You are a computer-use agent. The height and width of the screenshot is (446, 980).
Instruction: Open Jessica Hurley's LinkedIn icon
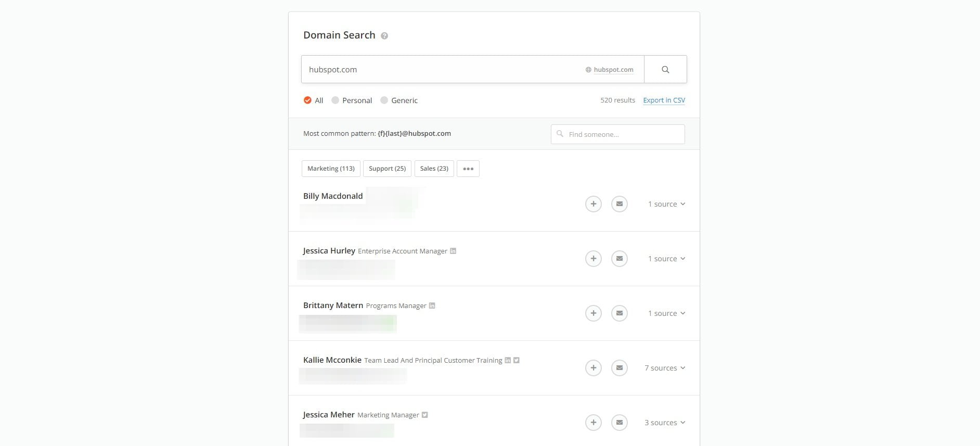tap(453, 251)
